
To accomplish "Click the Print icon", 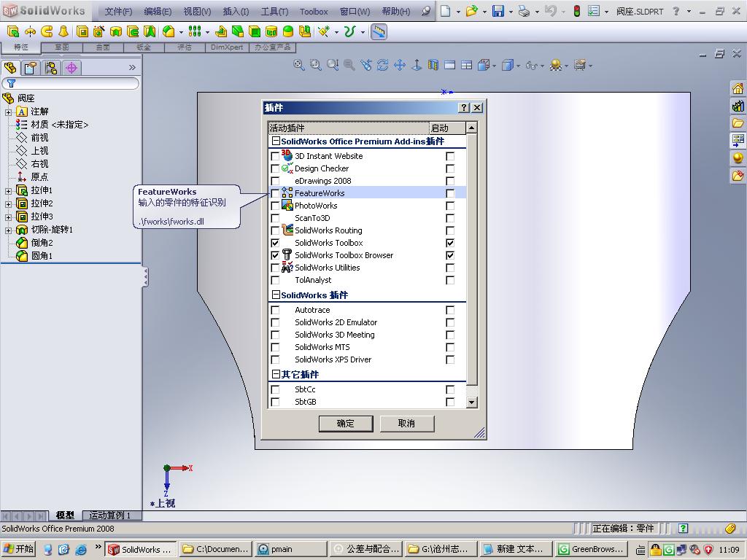I will point(524,11).
